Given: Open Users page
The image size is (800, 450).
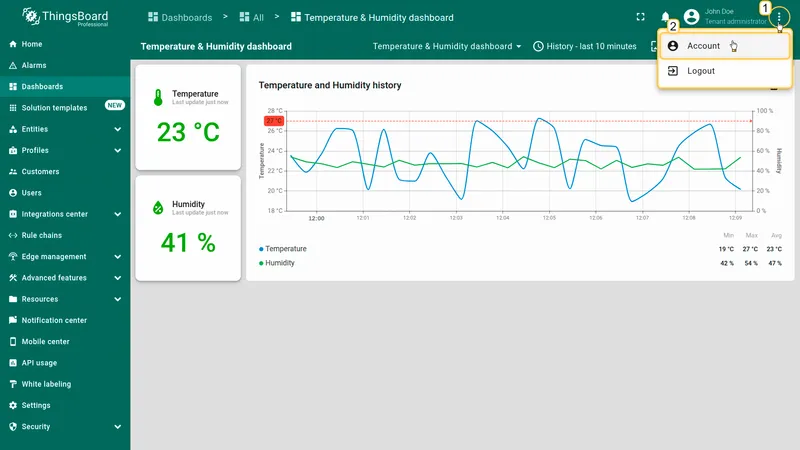Looking at the screenshot, I should pyautogui.click(x=65, y=193).
